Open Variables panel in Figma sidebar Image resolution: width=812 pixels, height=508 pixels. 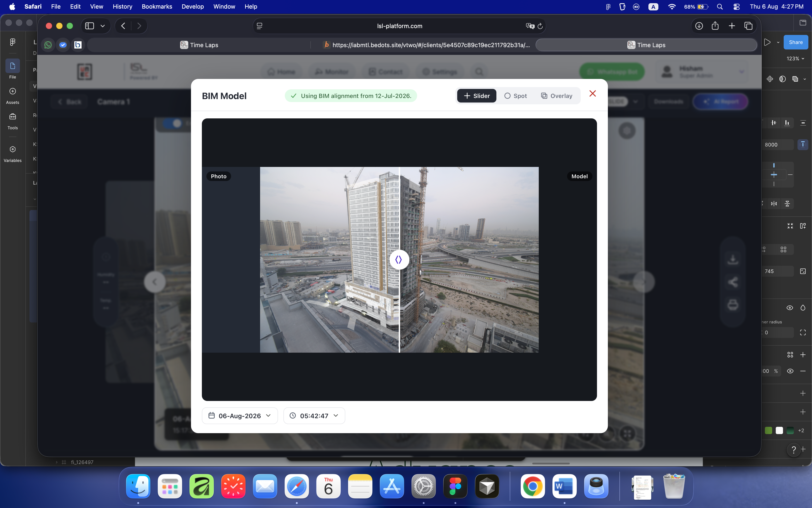click(12, 154)
